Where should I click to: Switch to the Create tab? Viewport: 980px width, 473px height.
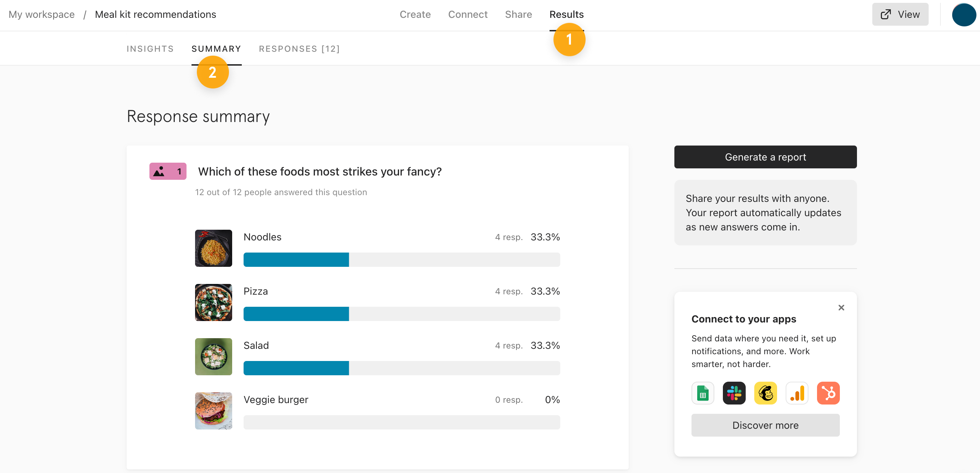point(415,15)
